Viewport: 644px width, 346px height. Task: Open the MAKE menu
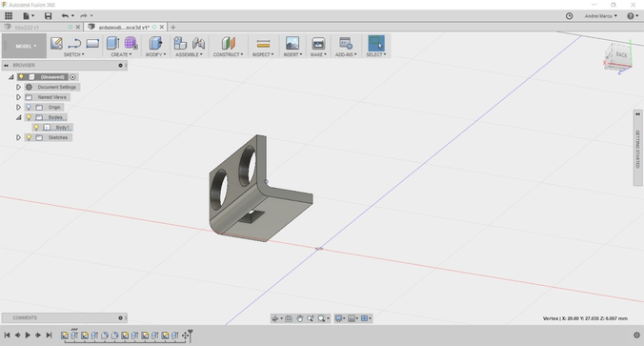[x=318, y=54]
